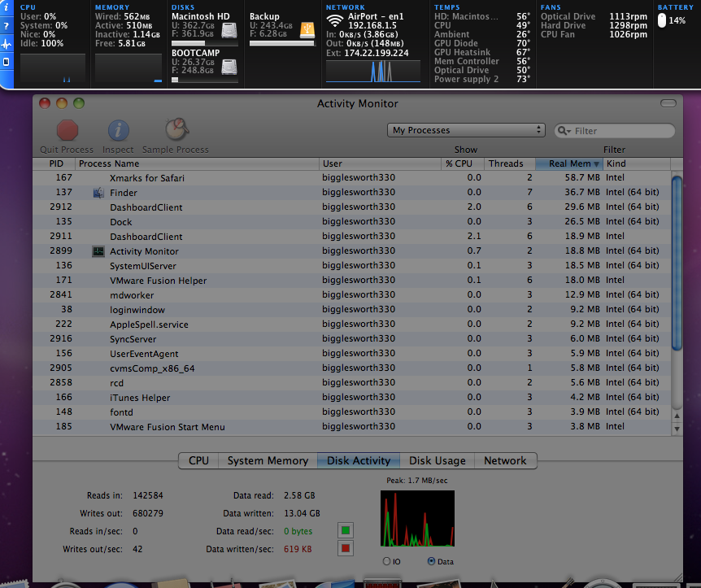Click the Filter search field
This screenshot has height=588, width=701.
[615, 131]
